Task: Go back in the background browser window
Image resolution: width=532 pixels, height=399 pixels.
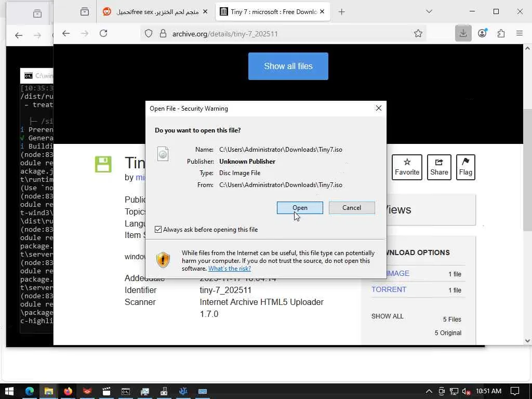Action: (x=19, y=35)
